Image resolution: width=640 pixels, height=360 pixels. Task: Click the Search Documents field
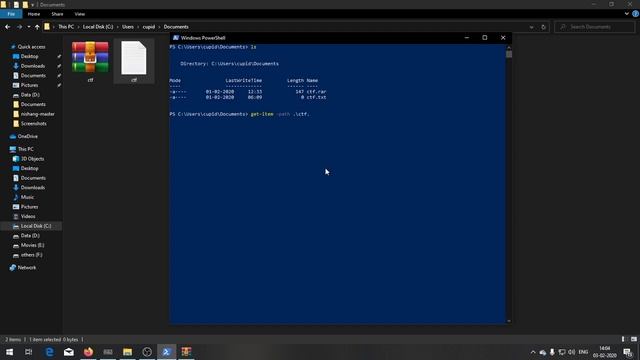tap(595, 27)
